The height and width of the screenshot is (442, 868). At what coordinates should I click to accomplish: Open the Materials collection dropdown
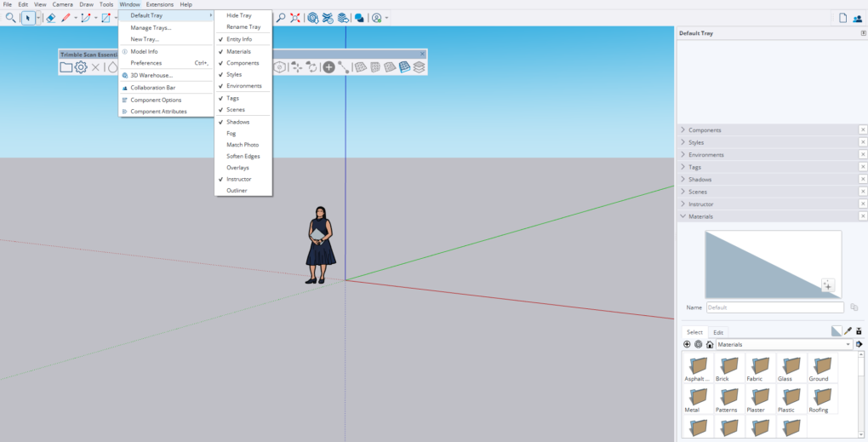click(x=784, y=345)
